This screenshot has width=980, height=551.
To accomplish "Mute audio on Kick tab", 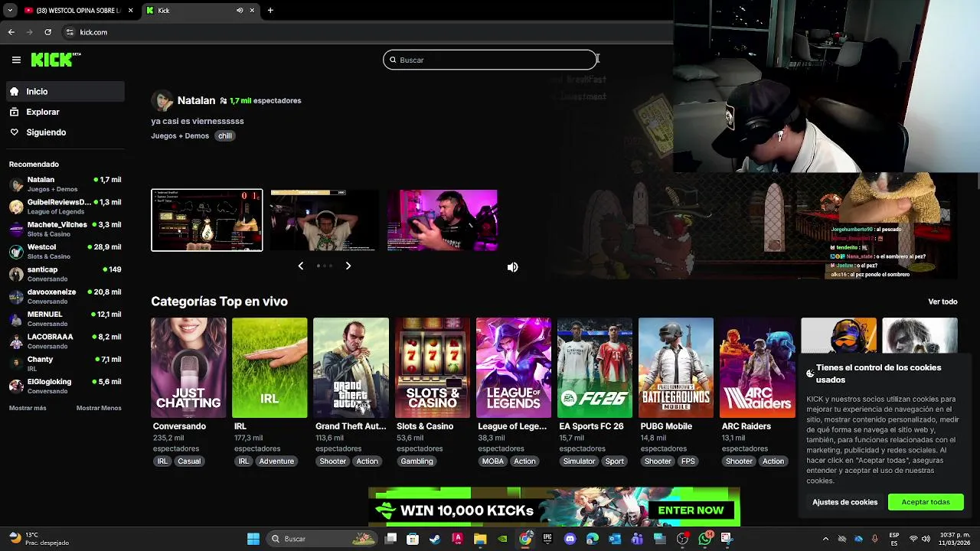I will pos(240,11).
